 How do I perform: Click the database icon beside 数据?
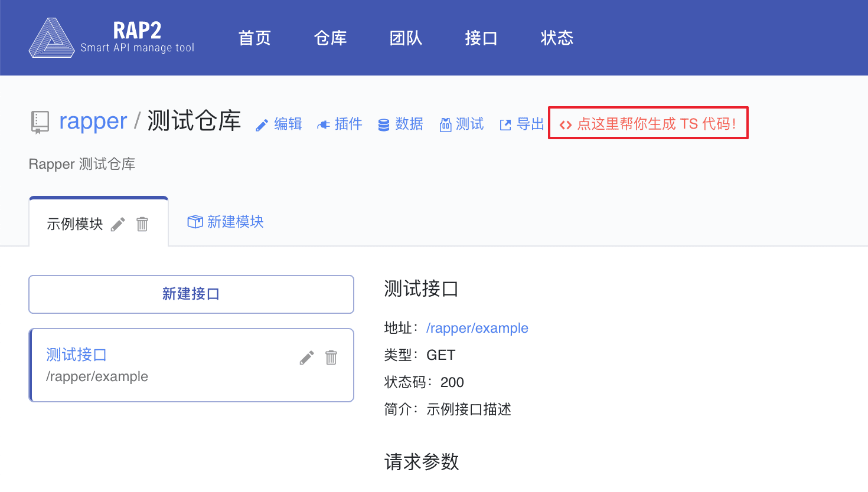click(384, 125)
